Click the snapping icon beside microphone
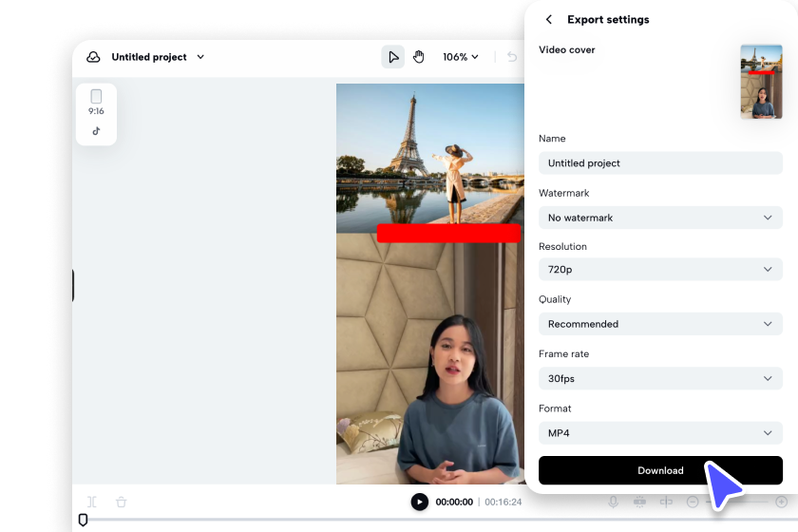 point(639,502)
